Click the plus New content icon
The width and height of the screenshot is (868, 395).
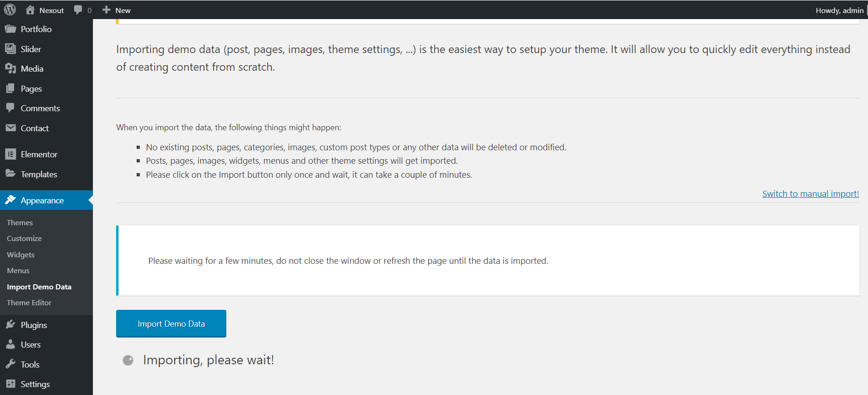click(106, 10)
